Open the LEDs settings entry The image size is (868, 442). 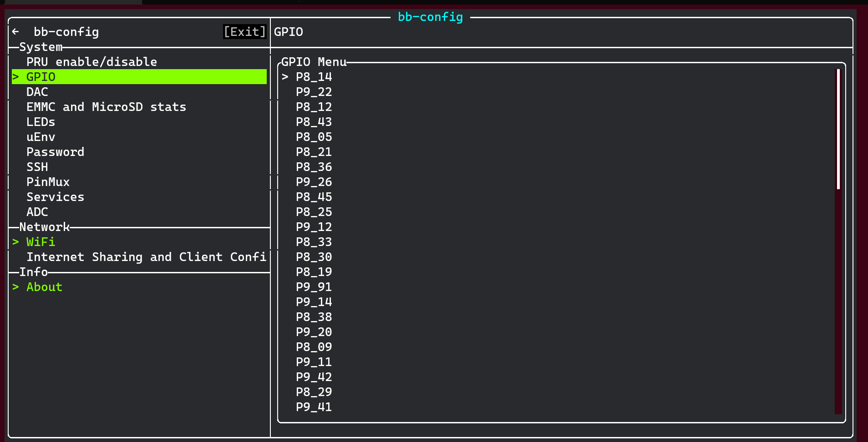point(41,121)
